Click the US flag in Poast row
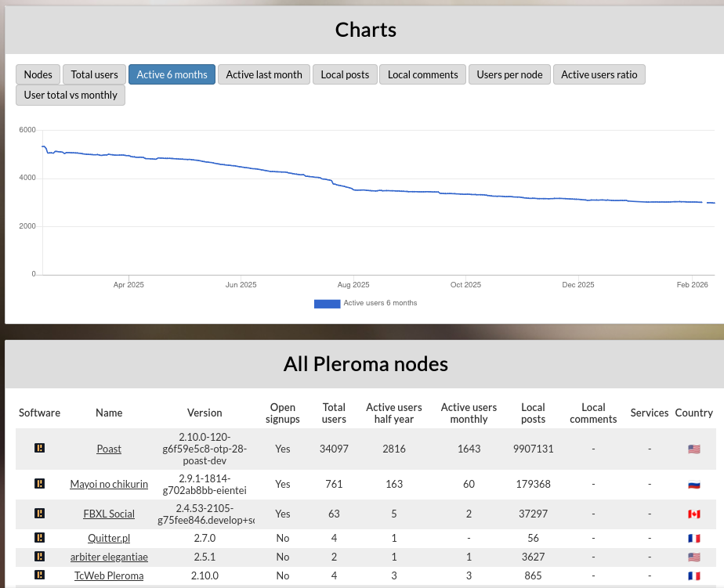 693,449
